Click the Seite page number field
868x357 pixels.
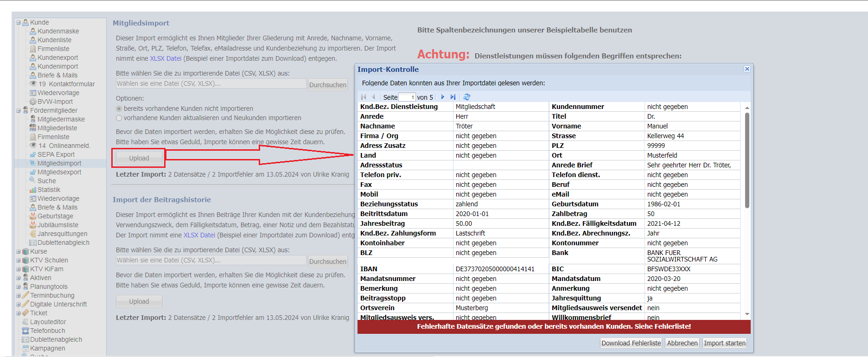coord(407,97)
